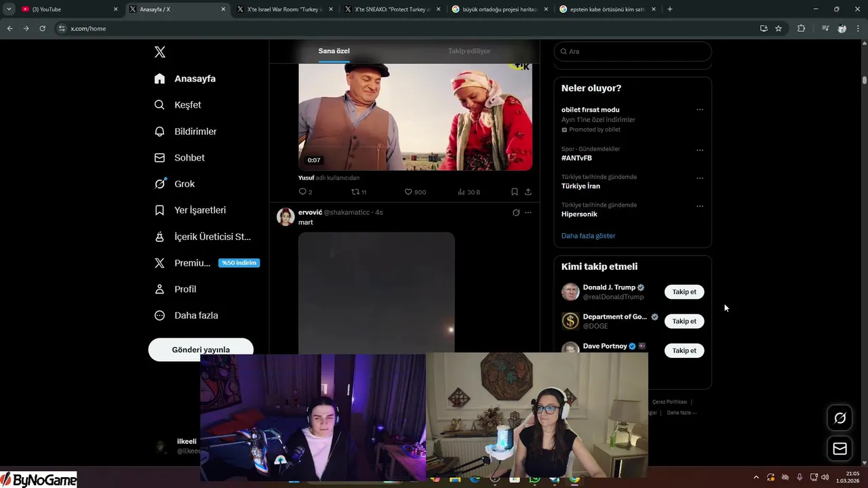Viewport: 868px width, 488px height.
Task: Open Yusuf user link below the video
Action: [307, 178]
